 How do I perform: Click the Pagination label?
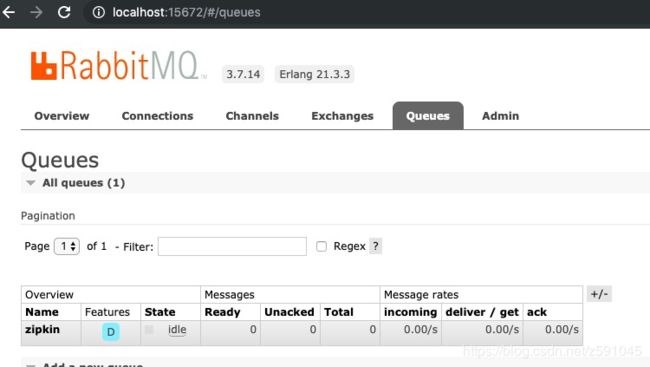coord(48,216)
